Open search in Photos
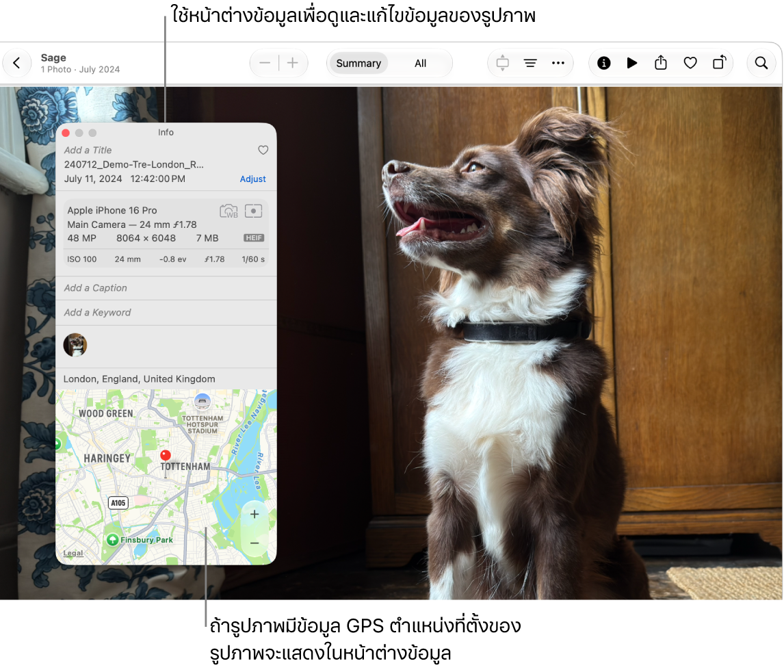 (x=761, y=63)
